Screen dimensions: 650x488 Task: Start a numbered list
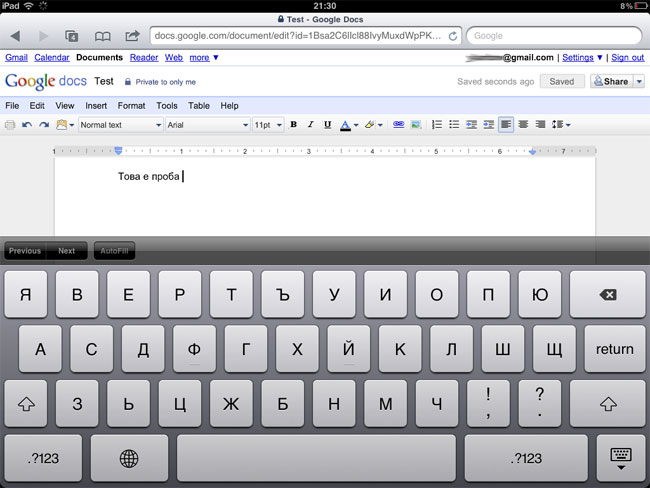(x=437, y=124)
